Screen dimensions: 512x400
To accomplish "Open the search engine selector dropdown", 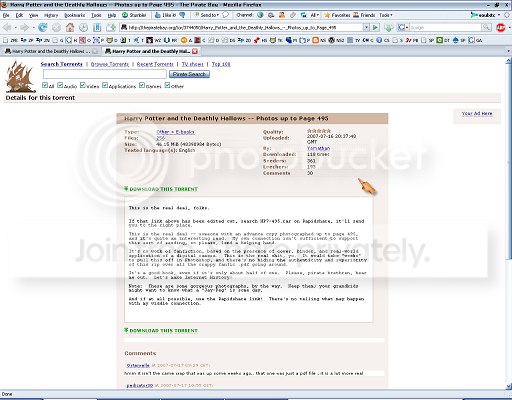I will pos(403,27).
